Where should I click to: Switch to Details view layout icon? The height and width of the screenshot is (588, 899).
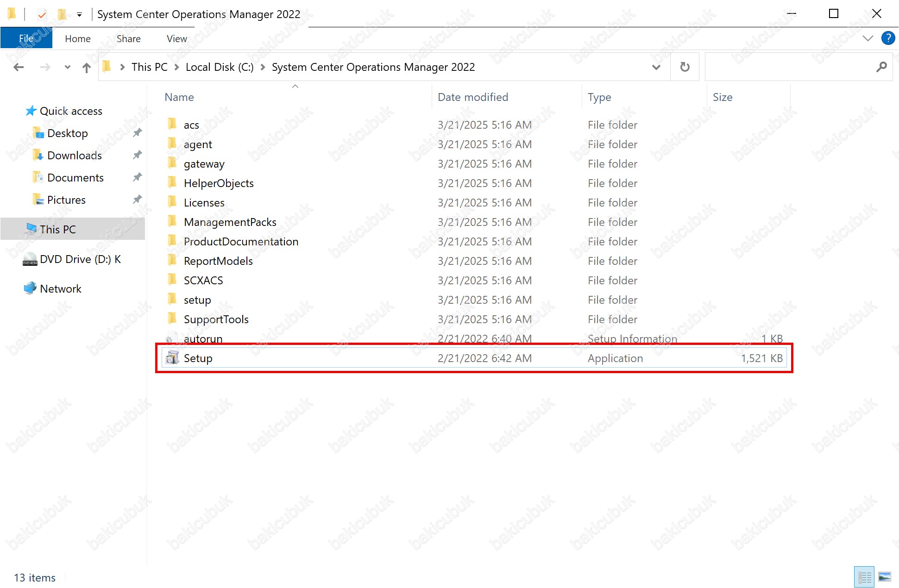coord(864,577)
